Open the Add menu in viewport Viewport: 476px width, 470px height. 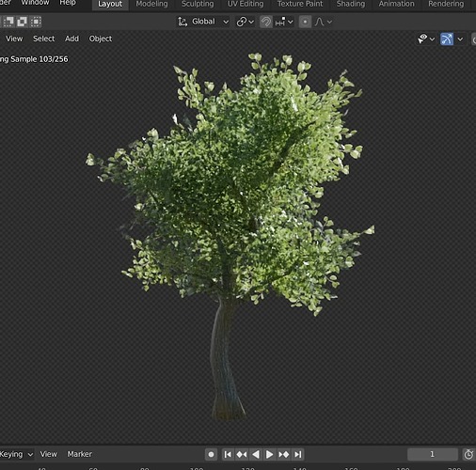[x=71, y=39]
